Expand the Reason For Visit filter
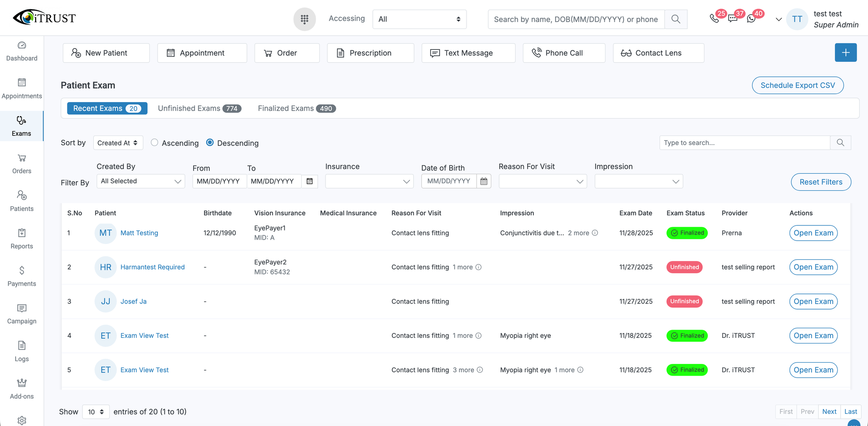868x426 pixels. pos(542,181)
